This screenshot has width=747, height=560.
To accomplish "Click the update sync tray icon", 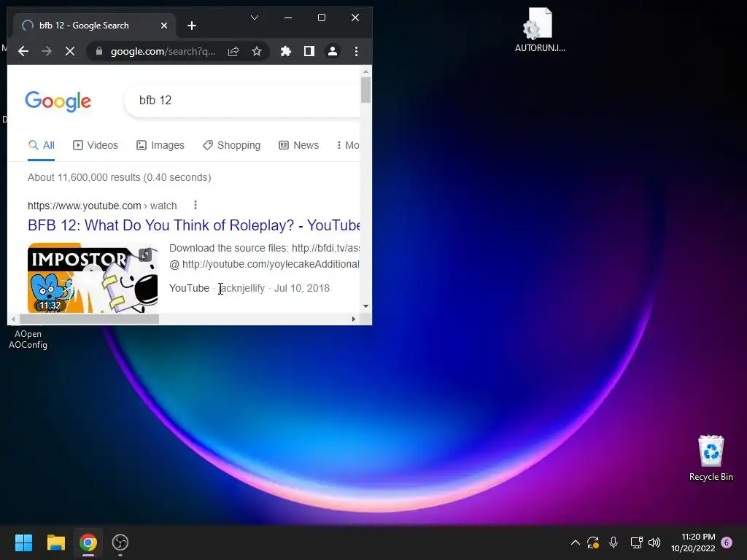I will pos(593,542).
